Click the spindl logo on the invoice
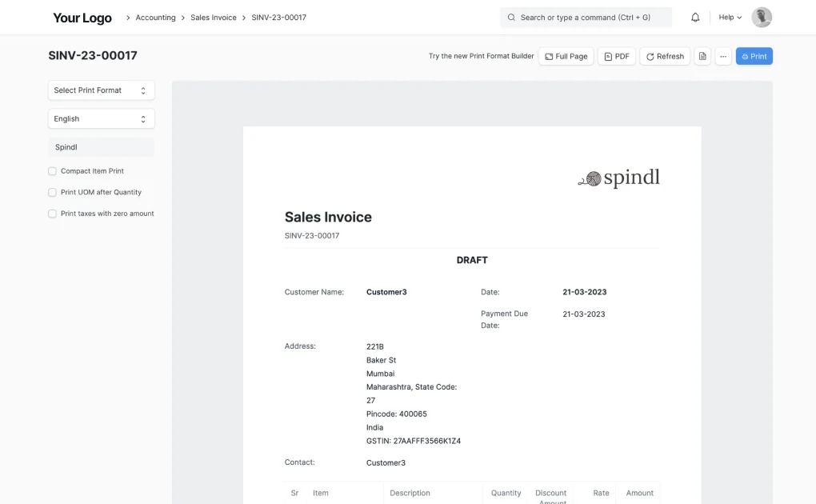 click(619, 178)
